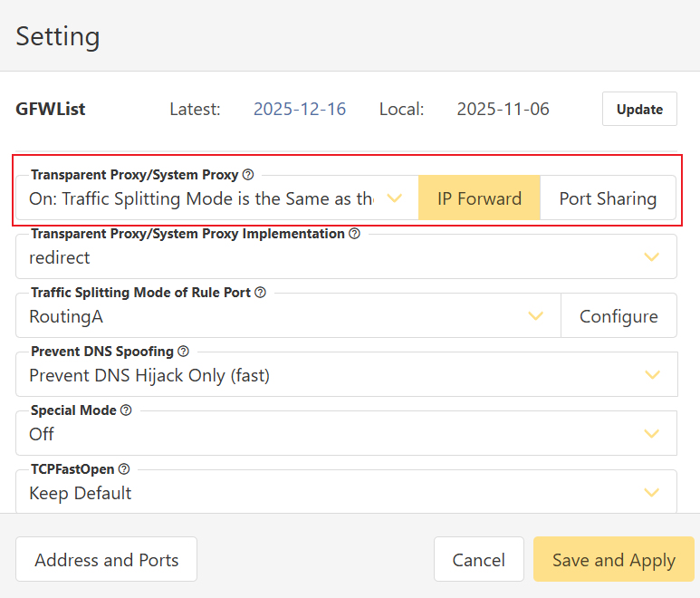The height and width of the screenshot is (598, 700).
Task: Open the Special Mode 'Off' dropdown
Action: tap(346, 434)
